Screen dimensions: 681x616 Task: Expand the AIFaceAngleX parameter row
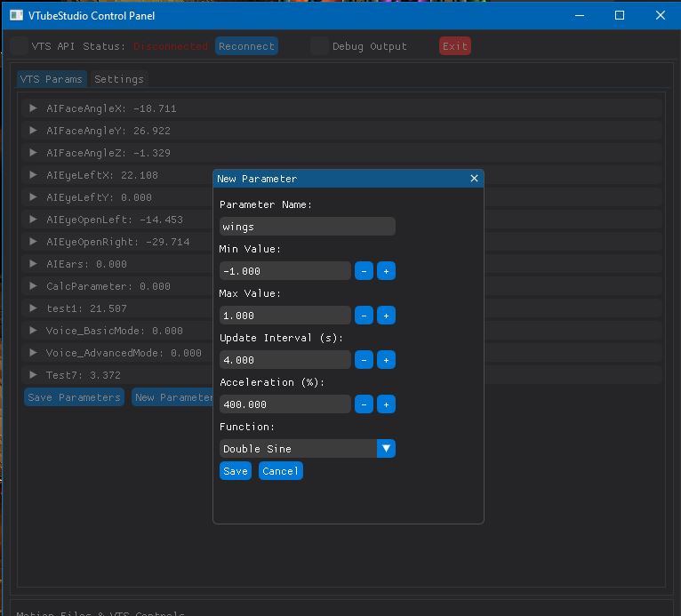pos(33,108)
